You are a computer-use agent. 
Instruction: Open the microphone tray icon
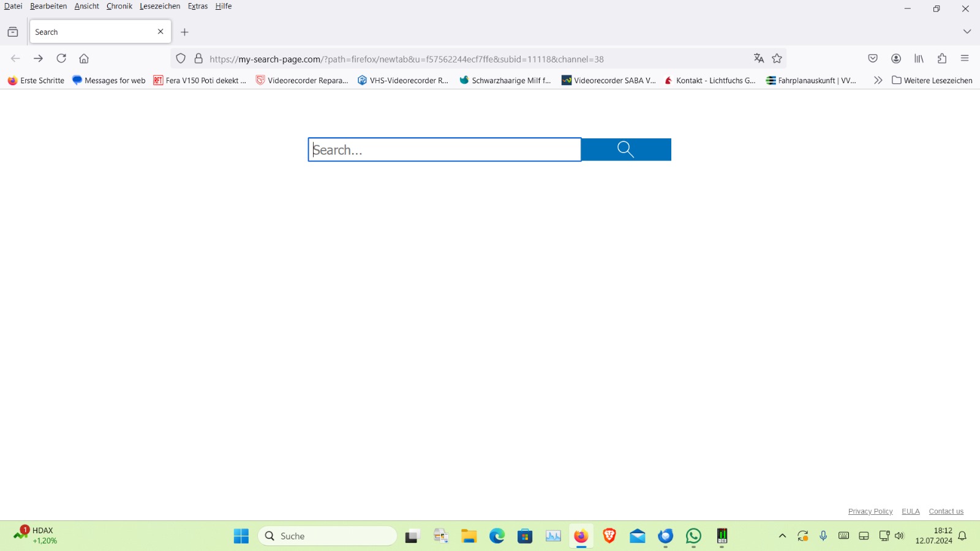click(x=823, y=536)
